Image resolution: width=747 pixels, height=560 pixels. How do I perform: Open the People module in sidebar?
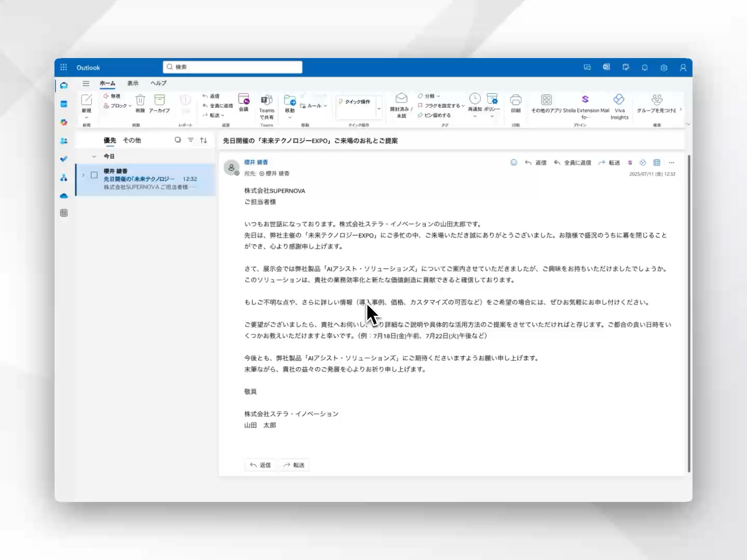(64, 141)
